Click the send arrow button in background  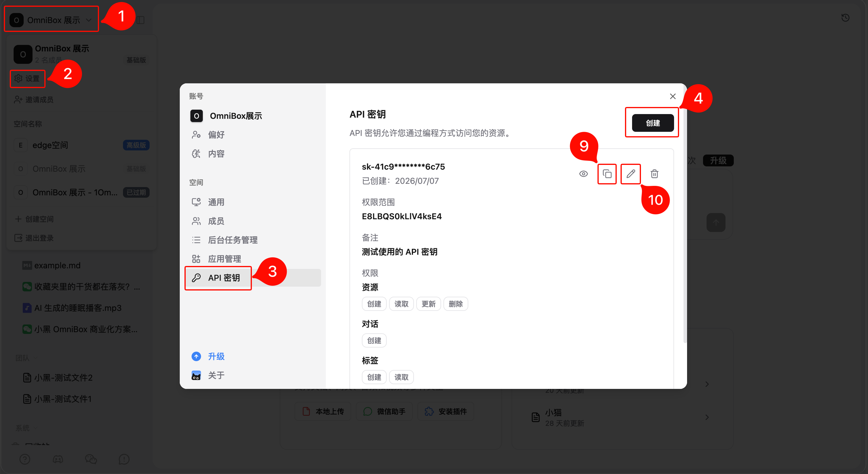(716, 222)
